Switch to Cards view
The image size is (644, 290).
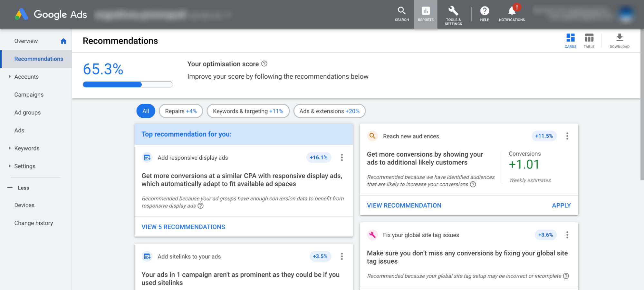(570, 41)
